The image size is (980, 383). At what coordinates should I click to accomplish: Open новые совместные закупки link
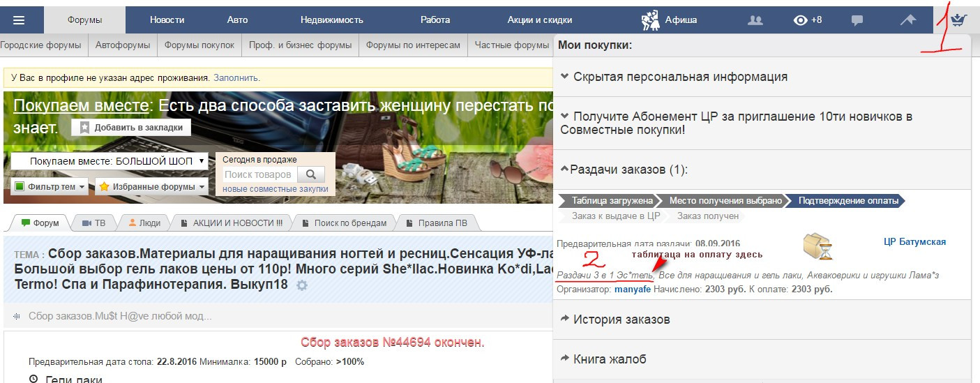click(275, 189)
